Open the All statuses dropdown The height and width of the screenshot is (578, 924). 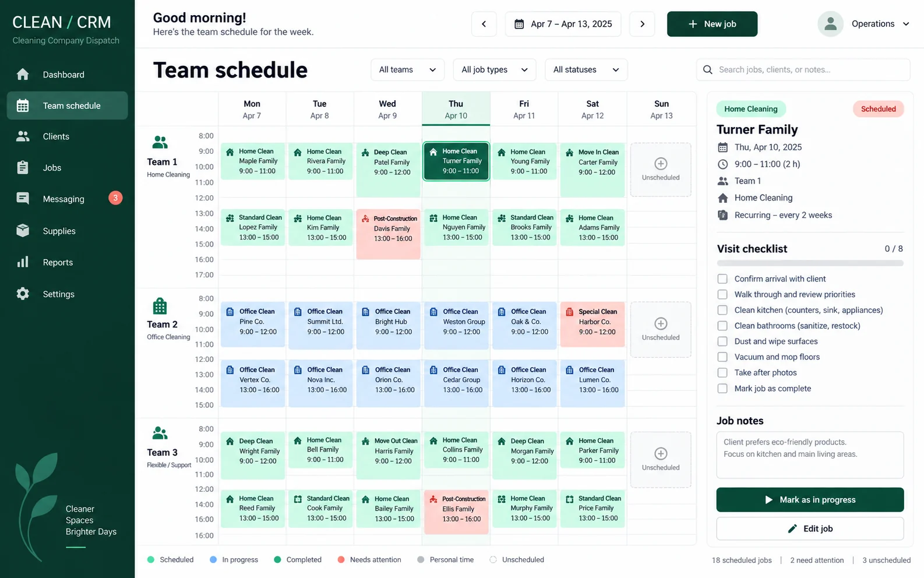pyautogui.click(x=586, y=70)
